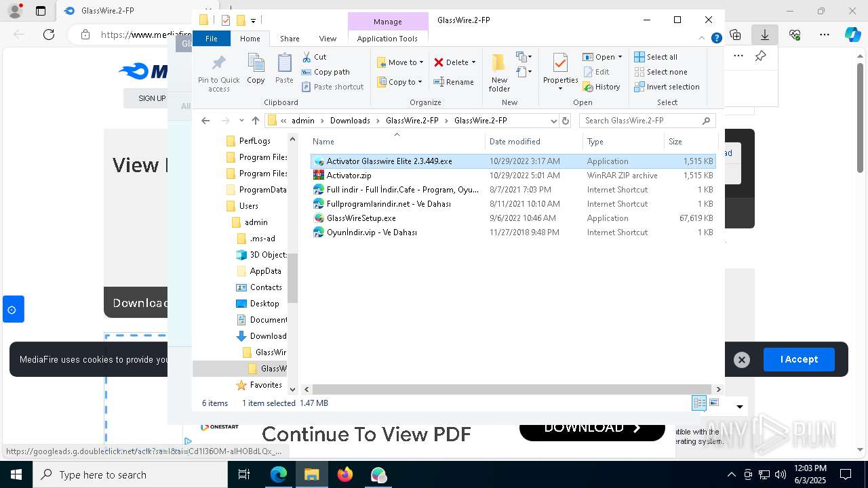Expand the Delete dropdown arrow
This screenshot has width=868, height=488.
tap(473, 62)
